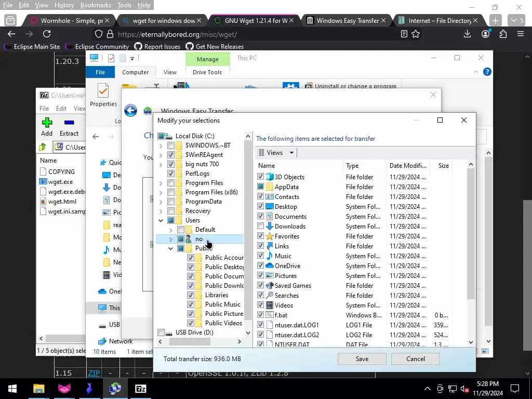The width and height of the screenshot is (532, 399).
Task: Open the Explorer help question mark icon
Action: click(487, 72)
